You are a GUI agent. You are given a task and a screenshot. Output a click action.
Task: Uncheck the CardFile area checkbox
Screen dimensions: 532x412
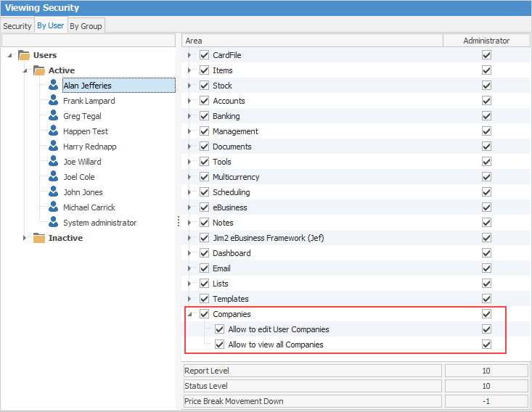204,55
